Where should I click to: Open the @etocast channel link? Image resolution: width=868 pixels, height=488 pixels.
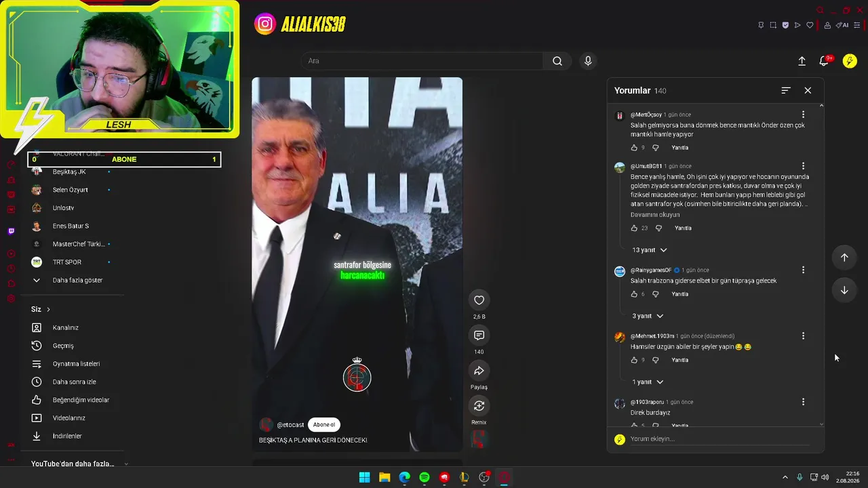click(290, 425)
